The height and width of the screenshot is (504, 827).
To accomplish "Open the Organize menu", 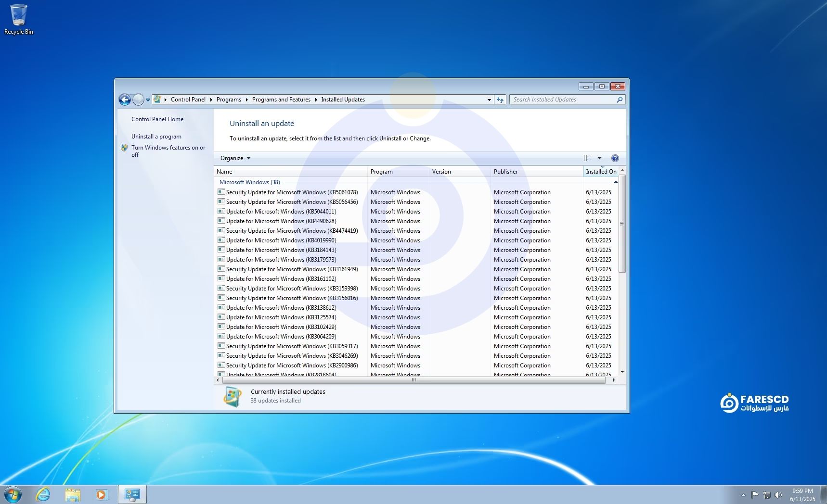I will tap(235, 158).
